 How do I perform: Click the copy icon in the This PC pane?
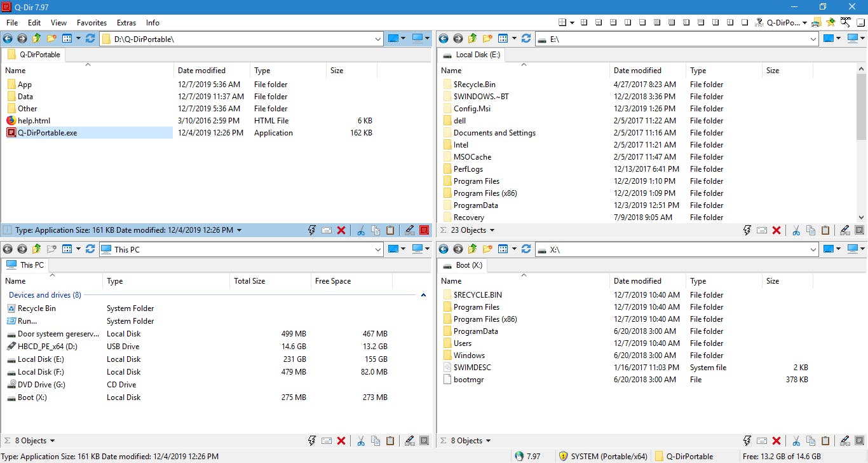point(376,441)
